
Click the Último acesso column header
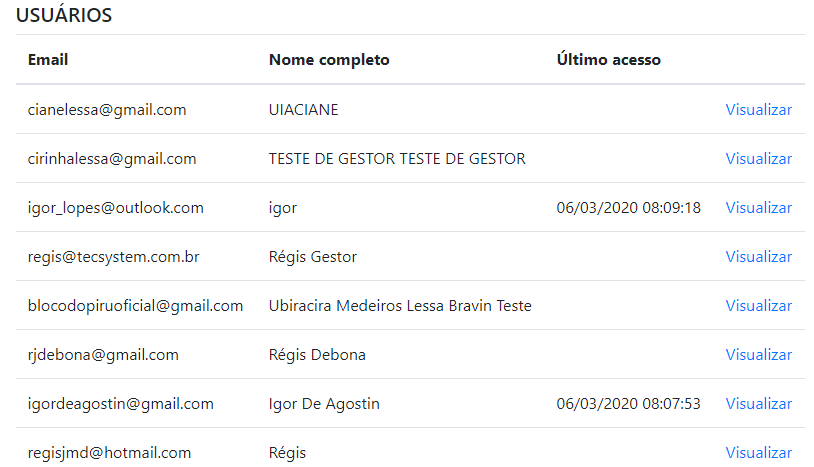pyautogui.click(x=608, y=60)
